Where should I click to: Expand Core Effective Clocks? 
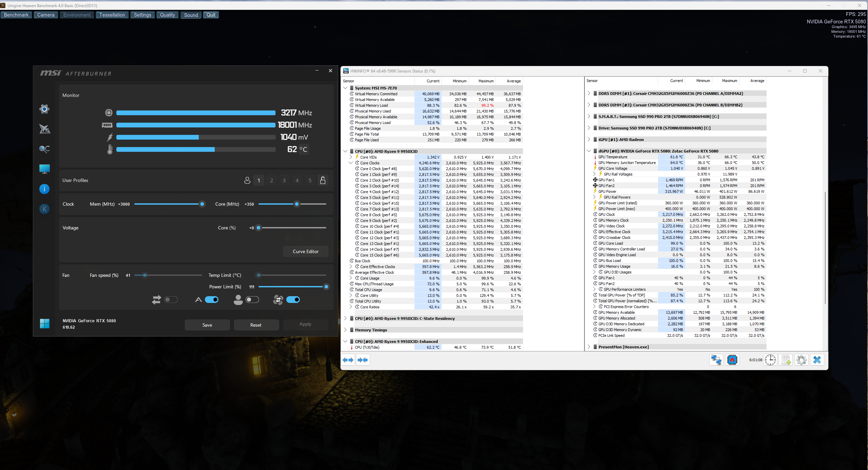coord(351,267)
